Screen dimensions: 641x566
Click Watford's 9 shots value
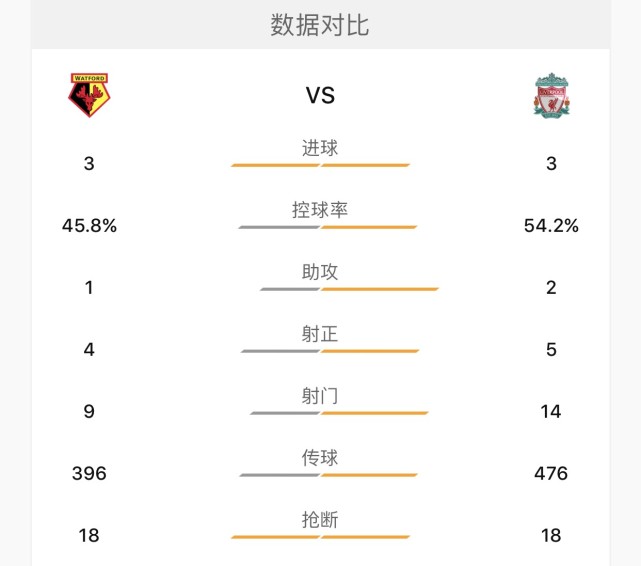click(x=89, y=412)
